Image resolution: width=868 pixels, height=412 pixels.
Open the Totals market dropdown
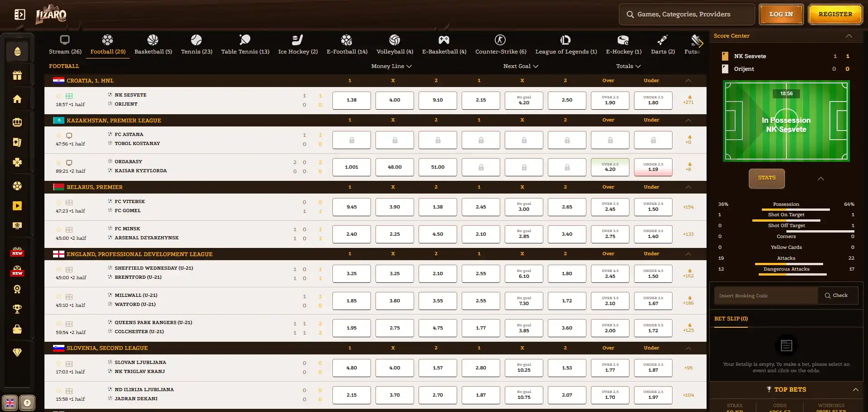(x=629, y=66)
